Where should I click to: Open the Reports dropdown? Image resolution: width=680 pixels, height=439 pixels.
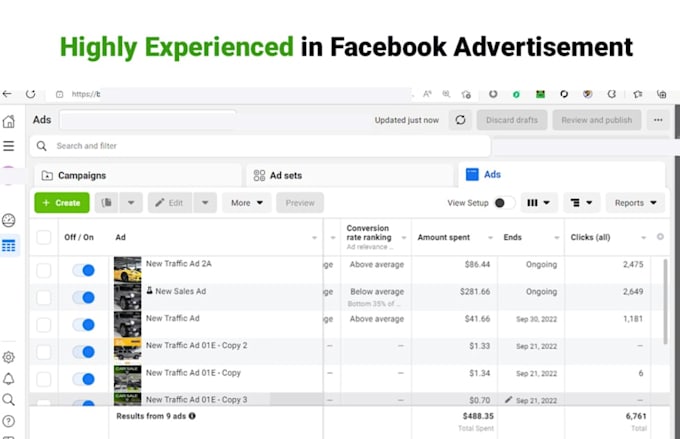pyautogui.click(x=635, y=203)
